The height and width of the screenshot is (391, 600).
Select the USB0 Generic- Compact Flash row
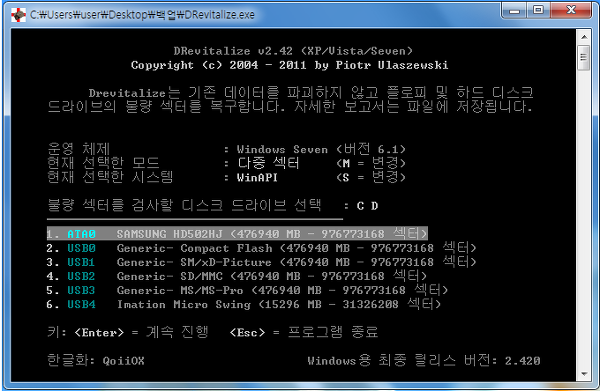(x=261, y=248)
